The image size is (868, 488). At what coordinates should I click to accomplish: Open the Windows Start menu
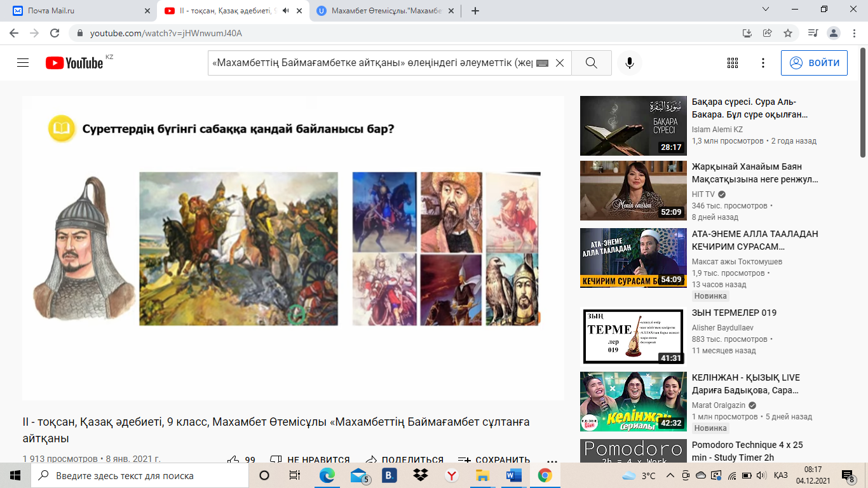point(15,475)
